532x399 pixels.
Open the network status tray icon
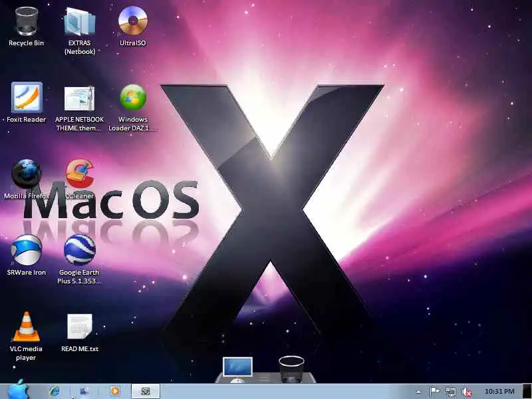coord(451,392)
